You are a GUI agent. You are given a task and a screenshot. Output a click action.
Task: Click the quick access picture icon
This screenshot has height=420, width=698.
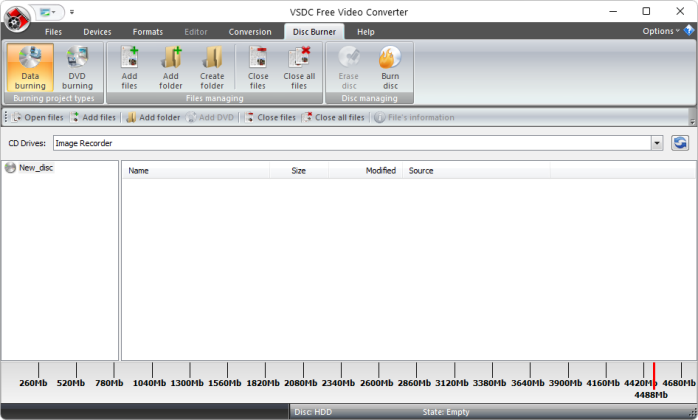45,12
